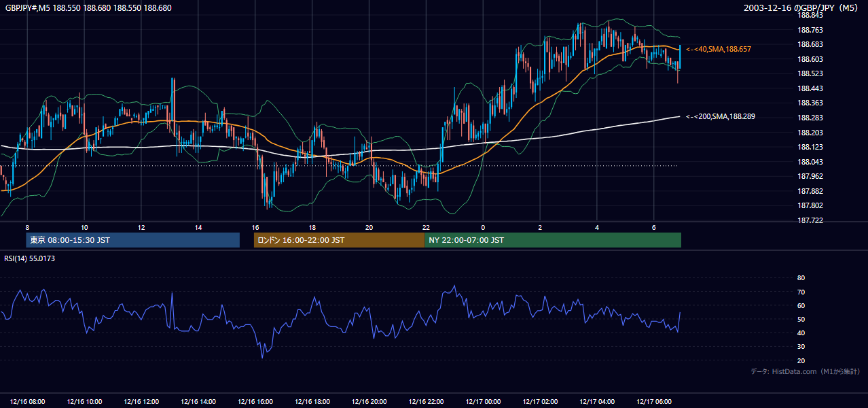Click price axis value 187.882
868x408 pixels.
(810, 191)
